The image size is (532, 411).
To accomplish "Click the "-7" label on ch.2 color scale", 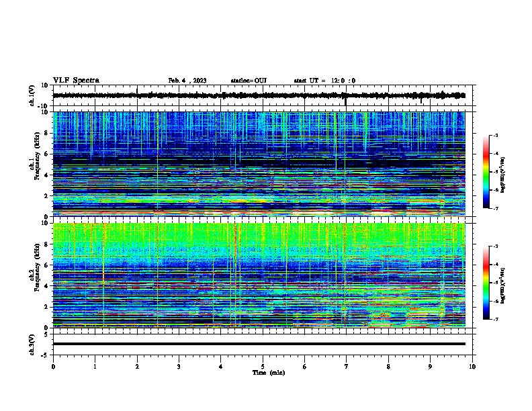I will (495, 319).
